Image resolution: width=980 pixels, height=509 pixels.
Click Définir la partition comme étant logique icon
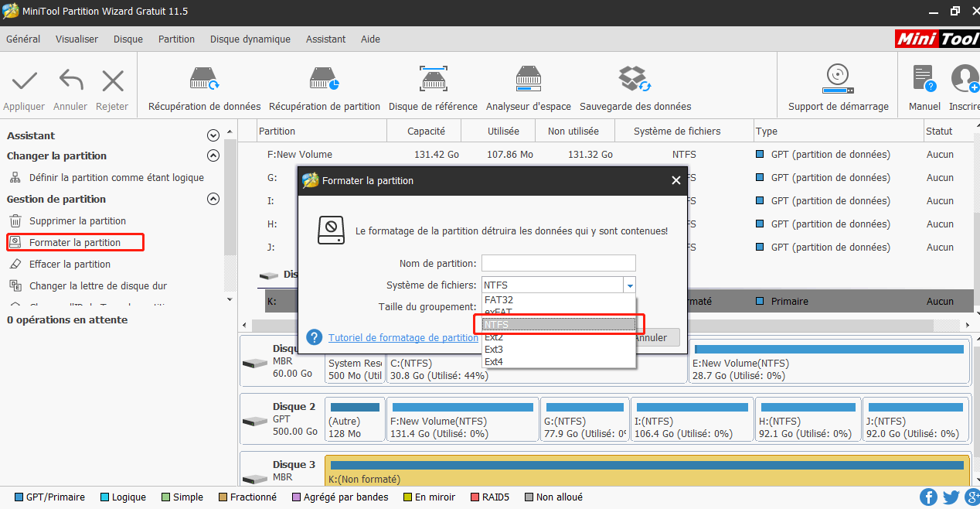(15, 178)
